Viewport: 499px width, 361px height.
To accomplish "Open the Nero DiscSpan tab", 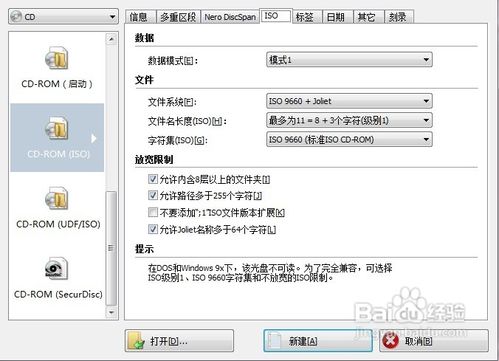I will pos(230,17).
